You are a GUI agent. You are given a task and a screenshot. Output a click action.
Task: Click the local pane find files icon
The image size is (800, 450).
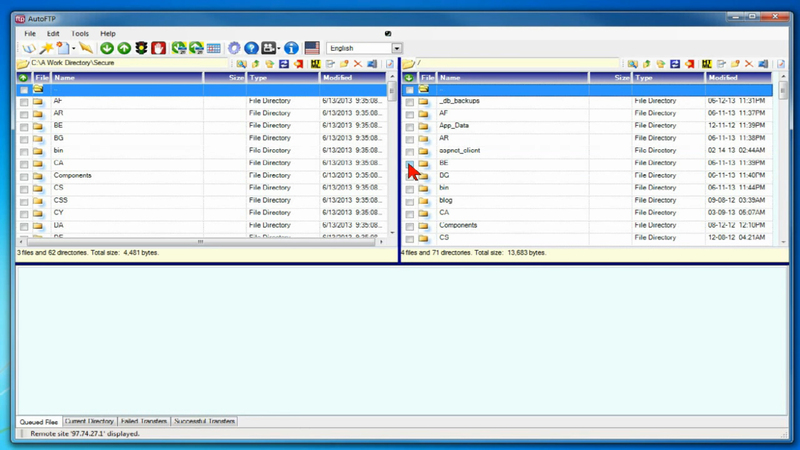point(241,64)
